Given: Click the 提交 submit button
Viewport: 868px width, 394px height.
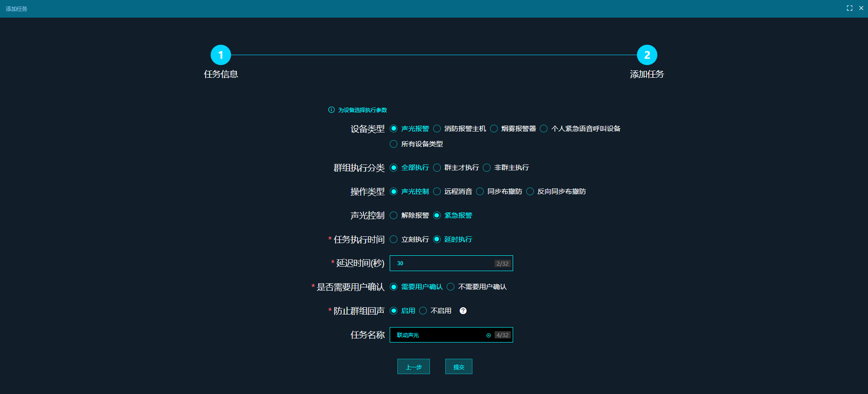Looking at the screenshot, I should click(x=458, y=367).
